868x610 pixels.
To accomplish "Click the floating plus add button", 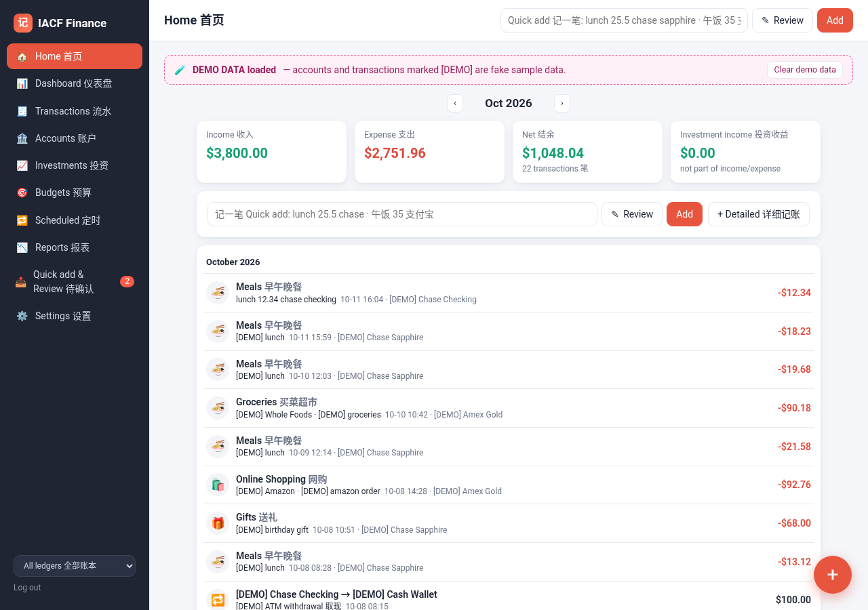I will point(833,575).
